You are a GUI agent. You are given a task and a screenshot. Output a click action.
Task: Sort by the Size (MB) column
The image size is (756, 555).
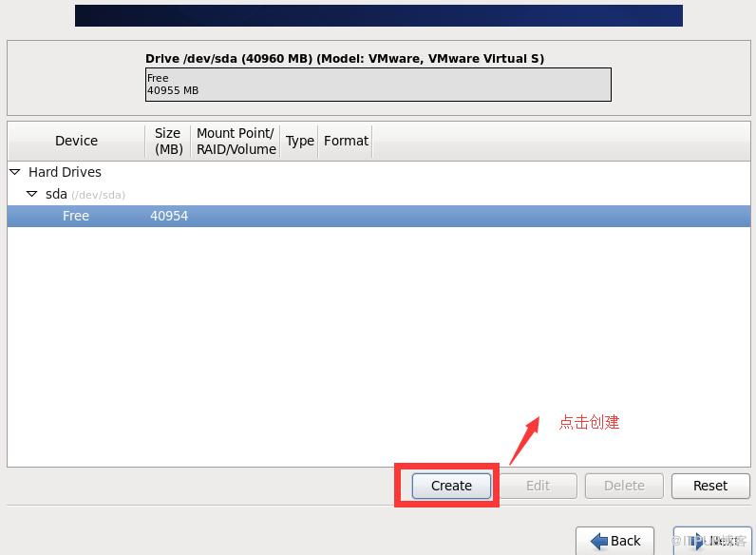click(x=168, y=141)
